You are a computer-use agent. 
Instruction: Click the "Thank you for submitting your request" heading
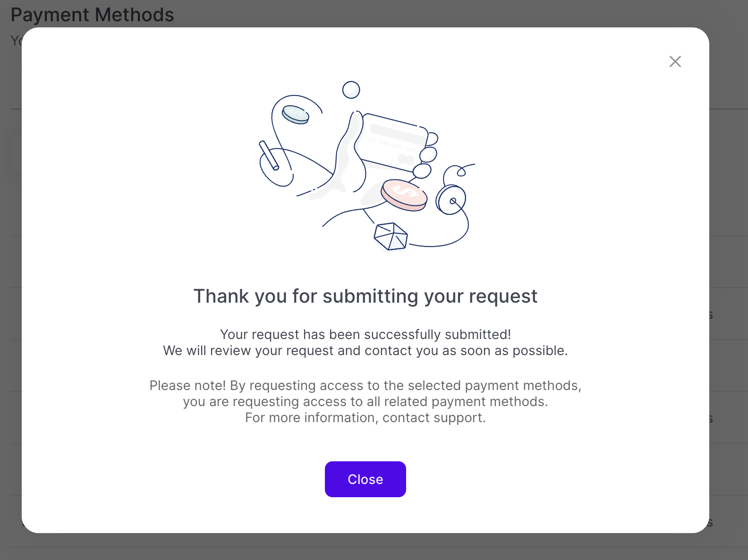[365, 297]
